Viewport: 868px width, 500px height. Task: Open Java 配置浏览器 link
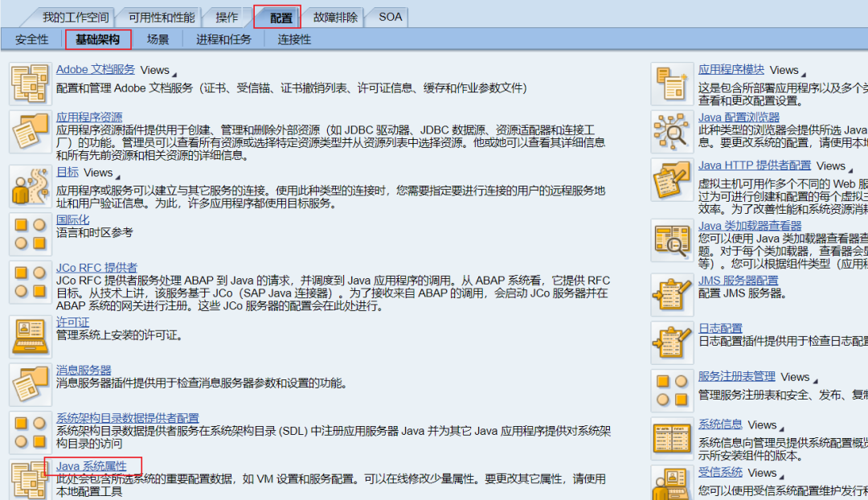coord(739,117)
